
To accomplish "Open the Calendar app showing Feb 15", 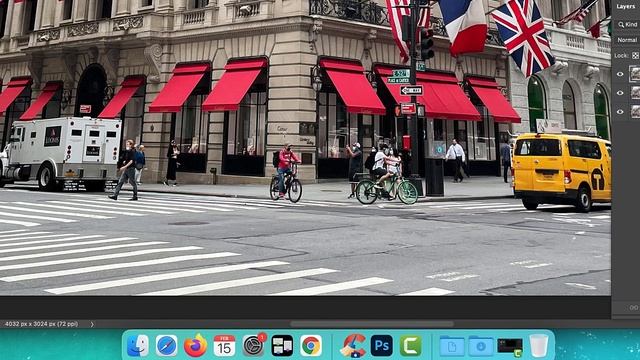I will pyautogui.click(x=224, y=345).
